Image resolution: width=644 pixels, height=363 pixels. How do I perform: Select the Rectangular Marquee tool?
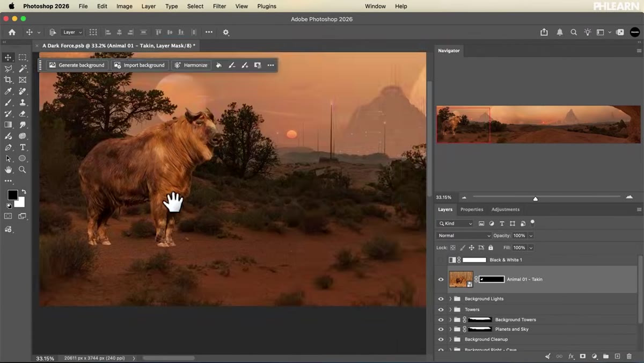23,57
